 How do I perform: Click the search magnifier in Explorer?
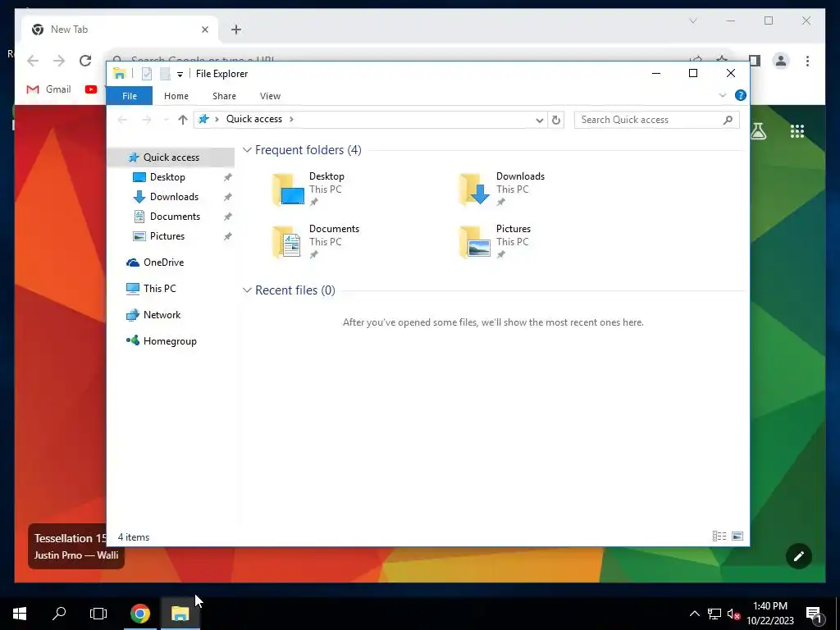click(x=728, y=120)
